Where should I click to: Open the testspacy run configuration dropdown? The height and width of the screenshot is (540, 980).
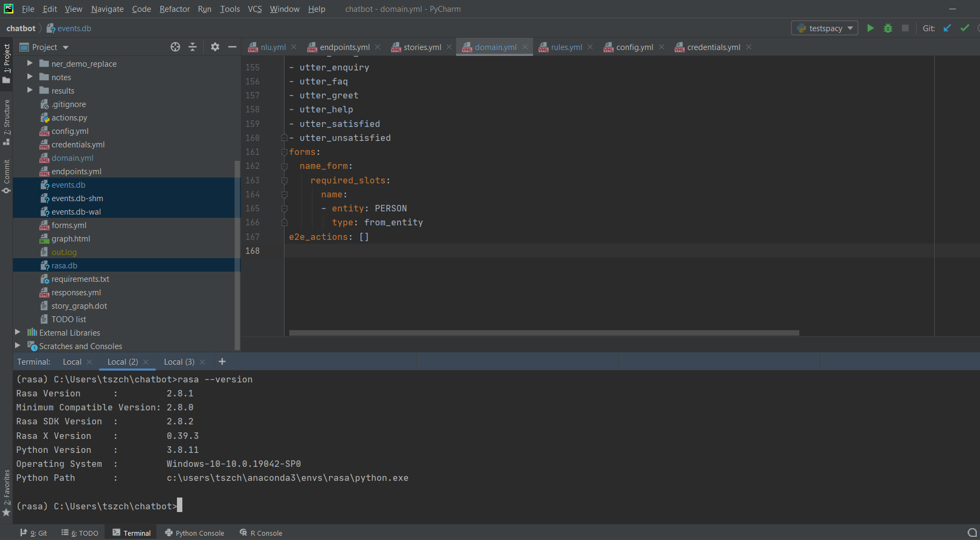[826, 28]
